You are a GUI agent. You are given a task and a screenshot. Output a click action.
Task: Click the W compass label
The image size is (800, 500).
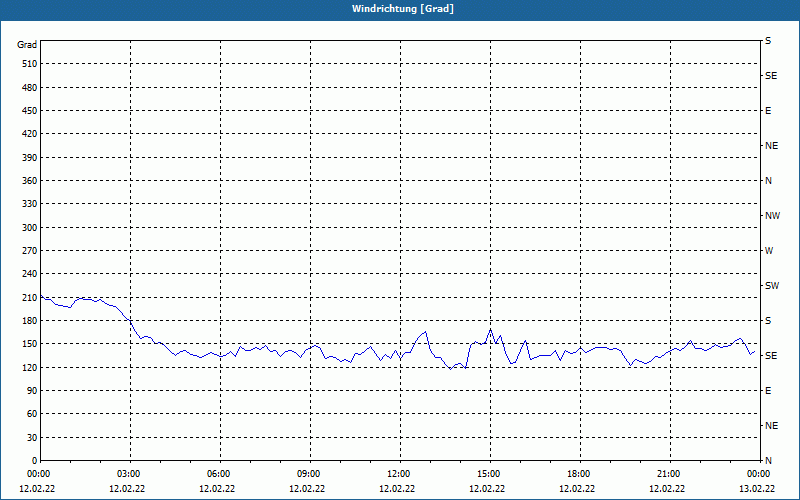769,251
